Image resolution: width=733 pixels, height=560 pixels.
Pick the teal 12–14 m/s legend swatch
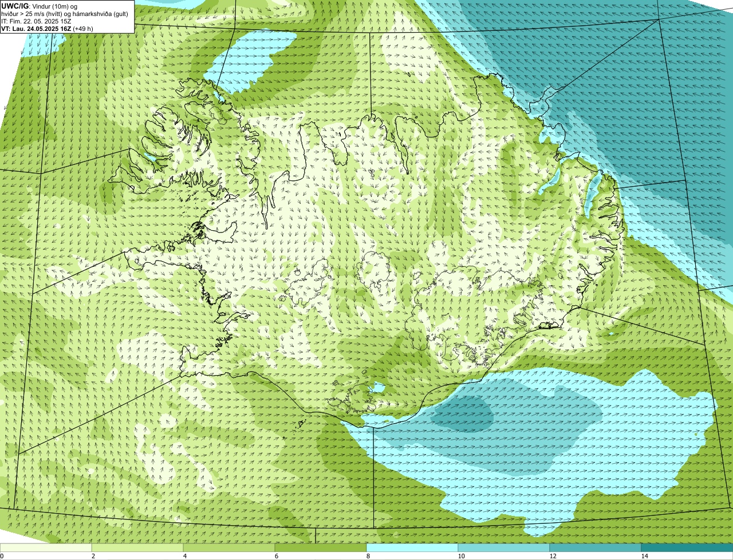[x=596, y=547]
